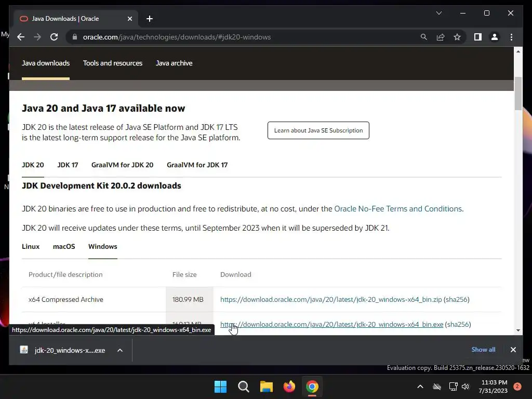Download the jdk-20_windows-x64_bin.zip link

(x=331, y=300)
